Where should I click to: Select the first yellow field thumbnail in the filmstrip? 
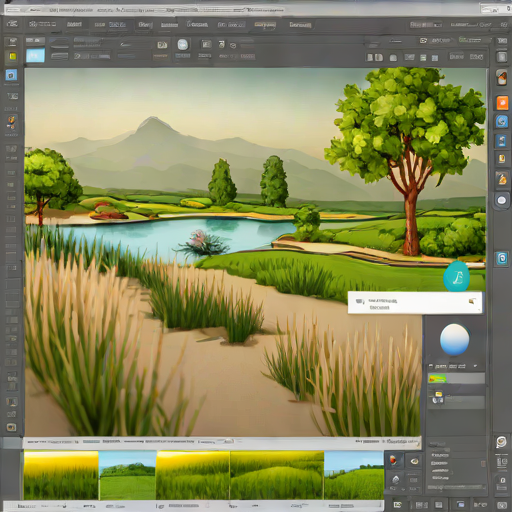tap(61, 475)
